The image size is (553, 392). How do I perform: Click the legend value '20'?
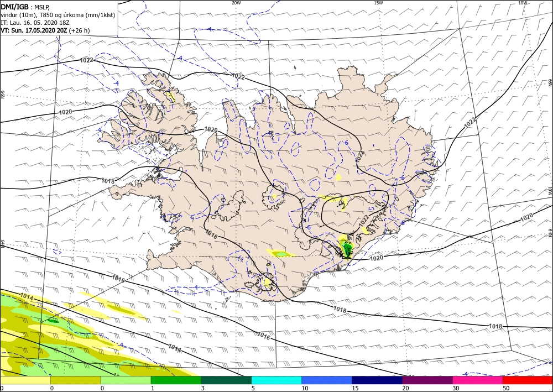coord(405,388)
